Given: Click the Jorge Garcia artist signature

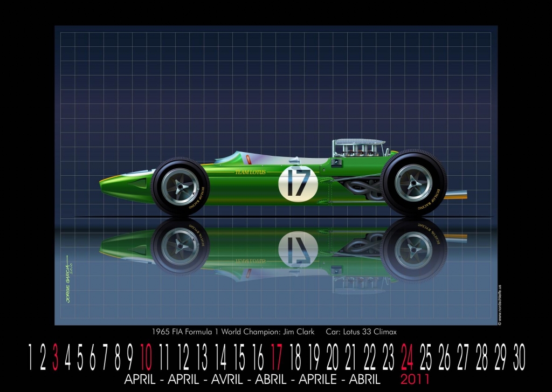Looking at the screenshot, I should coord(70,279).
